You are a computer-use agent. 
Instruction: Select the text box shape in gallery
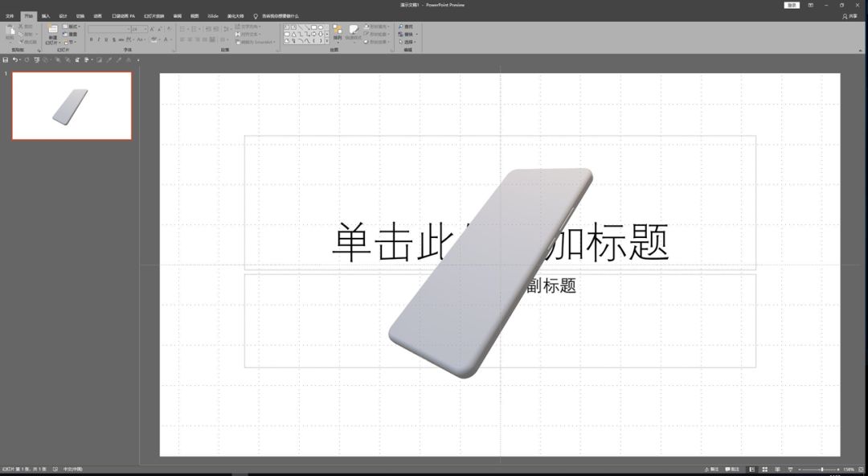287,27
